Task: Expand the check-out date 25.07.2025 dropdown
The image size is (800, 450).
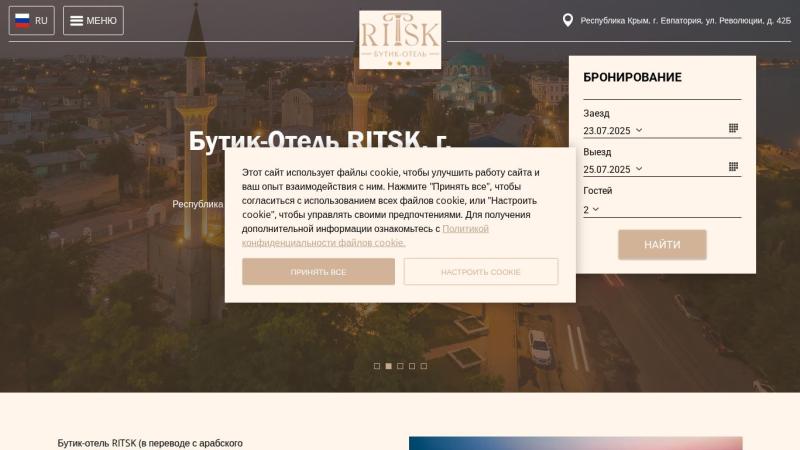Action: [613, 169]
